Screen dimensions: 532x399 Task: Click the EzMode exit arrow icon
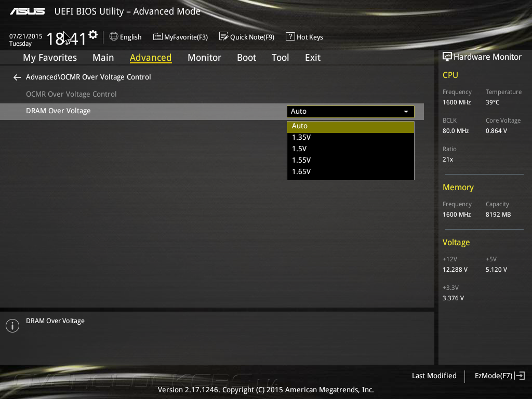point(520,376)
